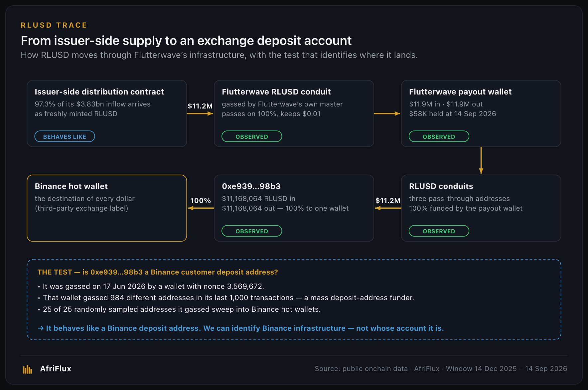
Task: Click the source line about public onchain data
Action: click(441, 369)
